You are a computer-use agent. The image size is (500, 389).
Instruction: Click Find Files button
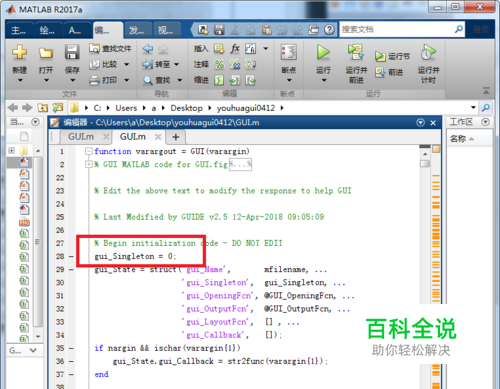[110, 49]
